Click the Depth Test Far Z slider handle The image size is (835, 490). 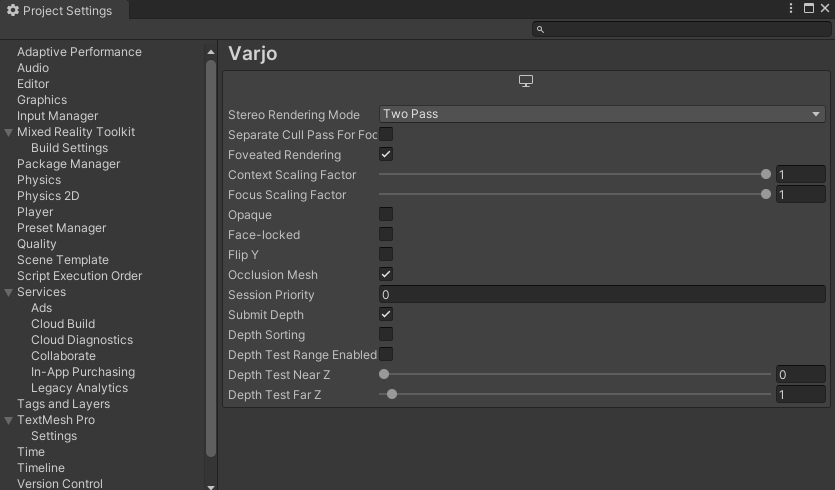[392, 394]
